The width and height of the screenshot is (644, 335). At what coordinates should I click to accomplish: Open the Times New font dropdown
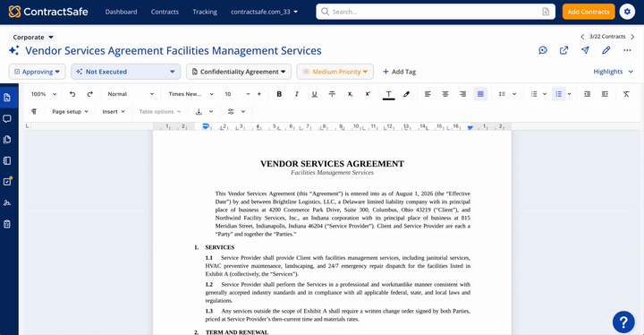(x=191, y=94)
